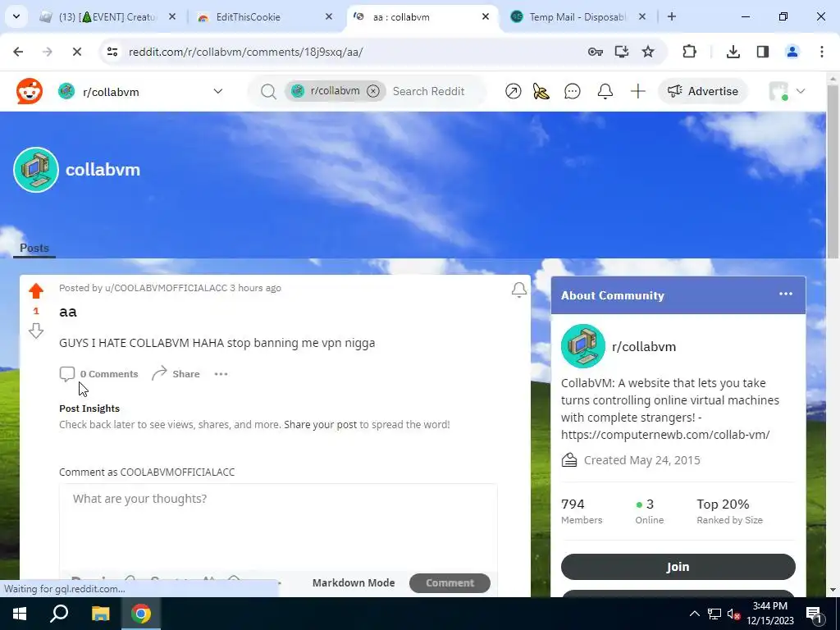Click the Share button on the post
The width and height of the screenshot is (840, 630).
(x=176, y=374)
